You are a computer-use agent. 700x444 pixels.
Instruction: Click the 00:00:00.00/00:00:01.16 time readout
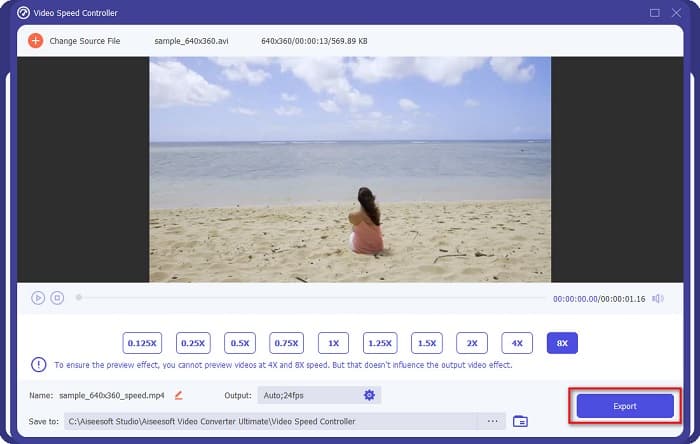pyautogui.click(x=599, y=299)
